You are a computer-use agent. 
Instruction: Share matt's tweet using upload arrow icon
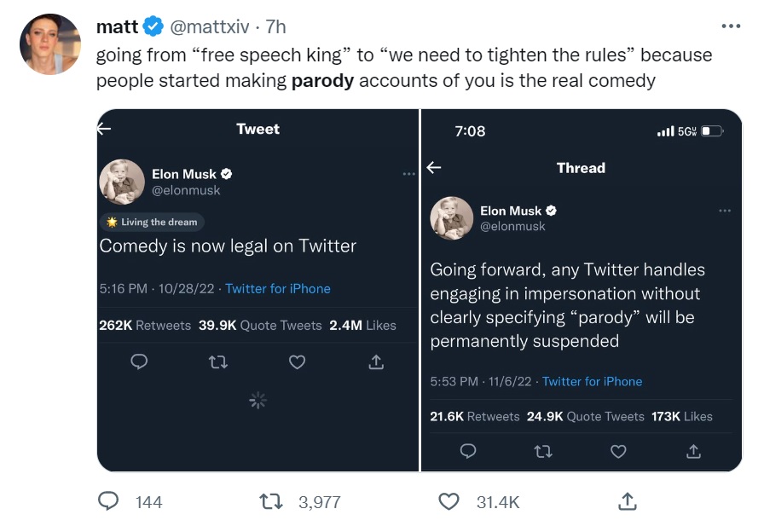pyautogui.click(x=628, y=500)
